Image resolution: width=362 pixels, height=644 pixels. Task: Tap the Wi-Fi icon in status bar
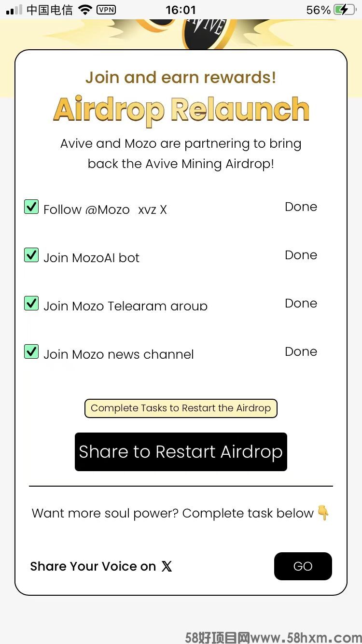tap(85, 10)
